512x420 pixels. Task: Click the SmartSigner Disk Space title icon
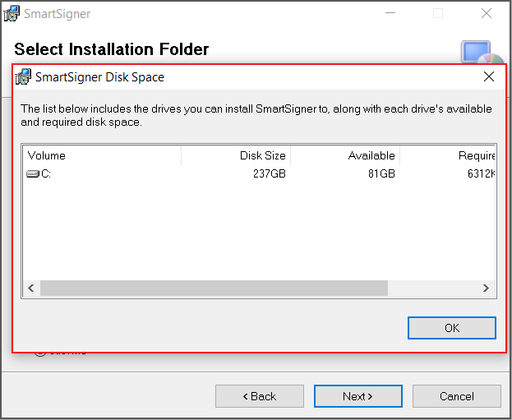pyautogui.click(x=23, y=76)
